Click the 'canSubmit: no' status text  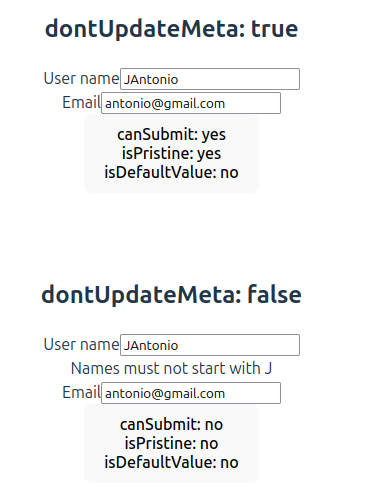171,425
